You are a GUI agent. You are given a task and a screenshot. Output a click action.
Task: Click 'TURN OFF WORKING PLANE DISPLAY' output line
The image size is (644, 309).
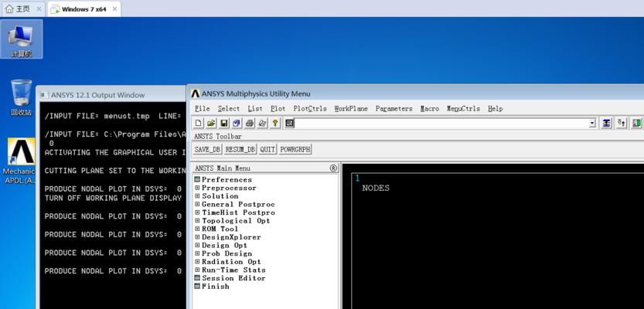tap(113, 199)
